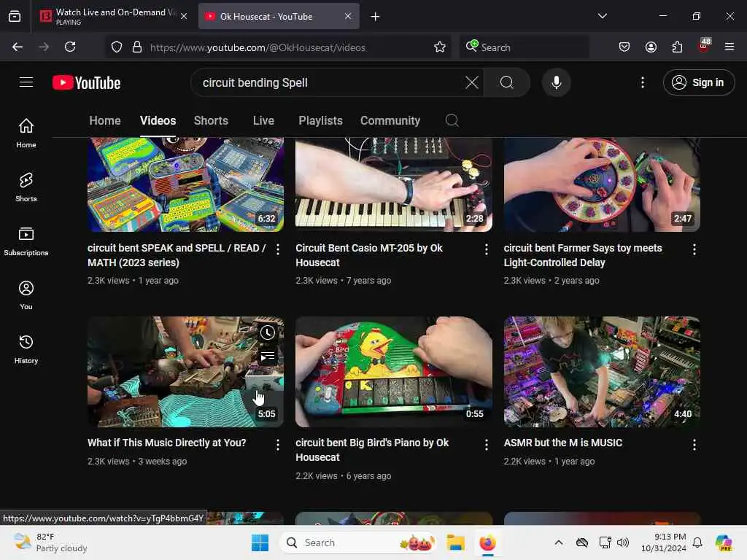Open Subscriptions in the left sidebar
The height and width of the screenshot is (560, 747).
[x=26, y=241]
